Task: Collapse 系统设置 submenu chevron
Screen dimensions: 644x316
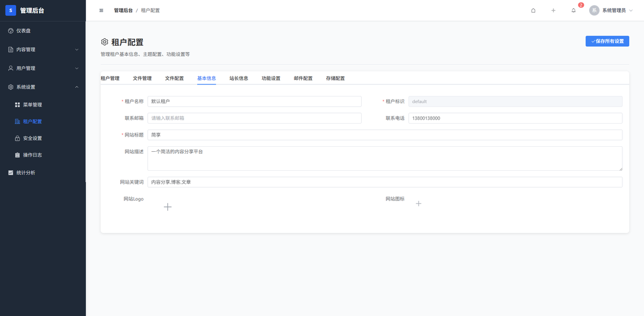Action: [x=76, y=87]
